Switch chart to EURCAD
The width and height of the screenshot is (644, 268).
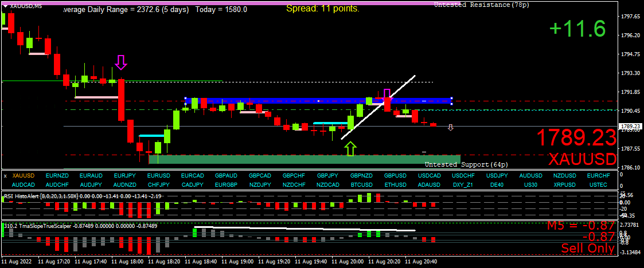192,176
